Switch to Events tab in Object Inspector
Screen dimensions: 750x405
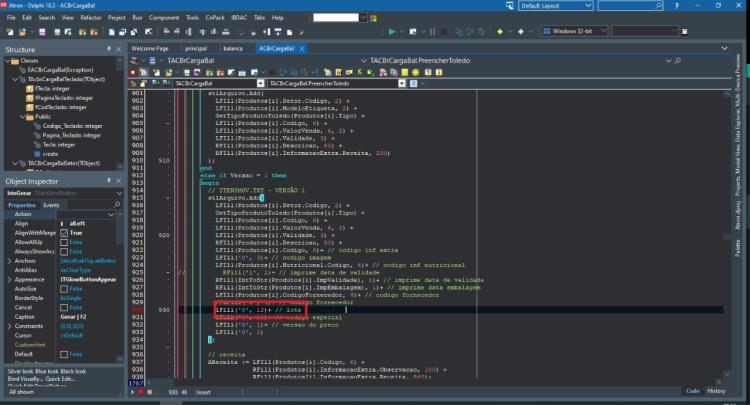[51, 205]
